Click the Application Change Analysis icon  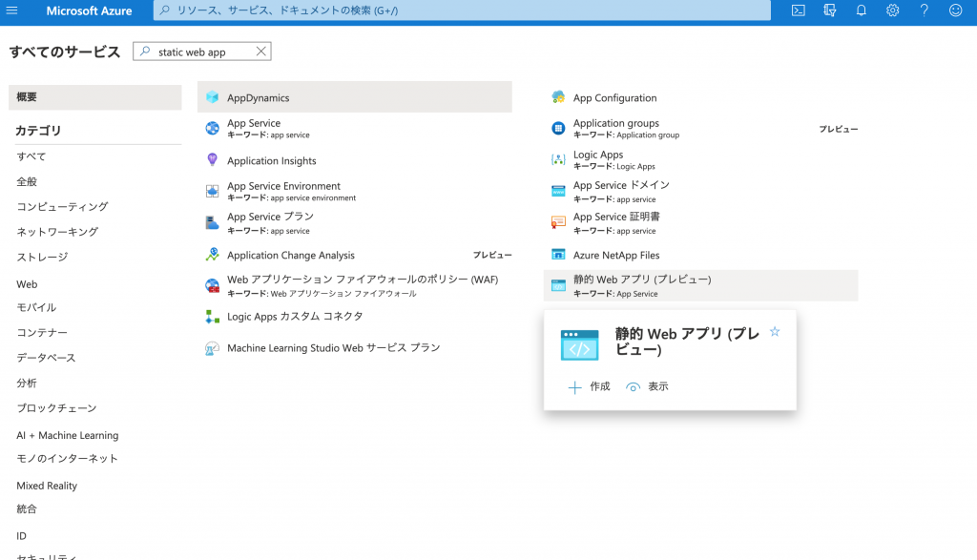coord(213,255)
